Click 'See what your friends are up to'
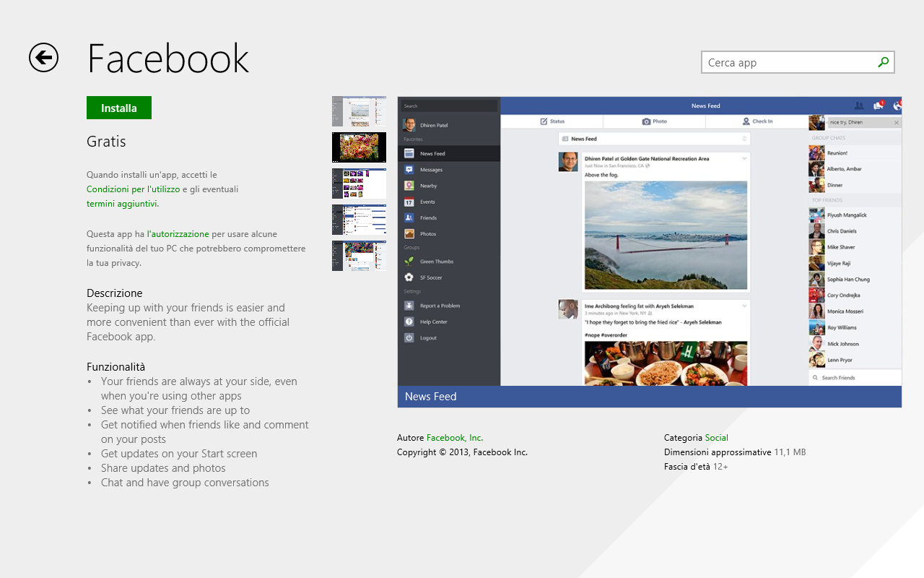The height and width of the screenshot is (578, 924). (175, 410)
